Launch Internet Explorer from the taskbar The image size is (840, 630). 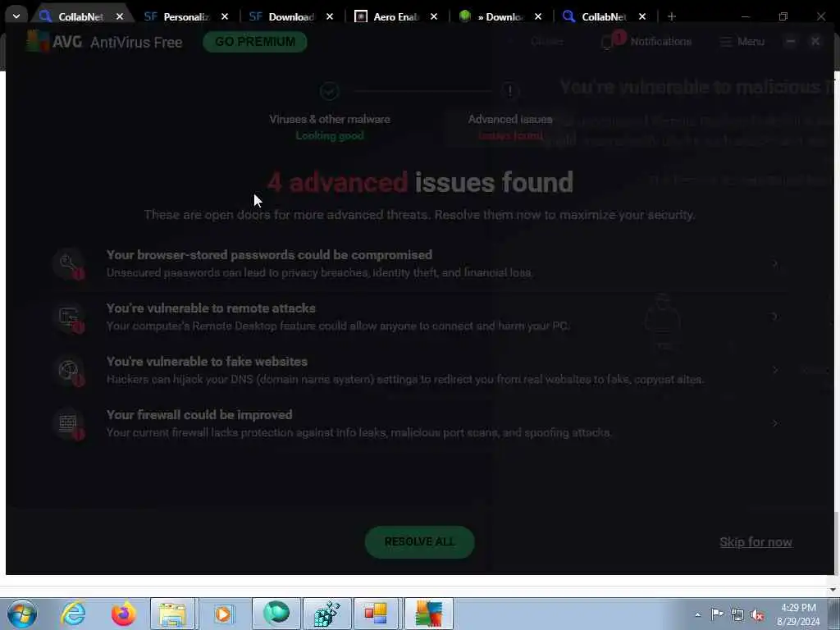click(x=73, y=614)
